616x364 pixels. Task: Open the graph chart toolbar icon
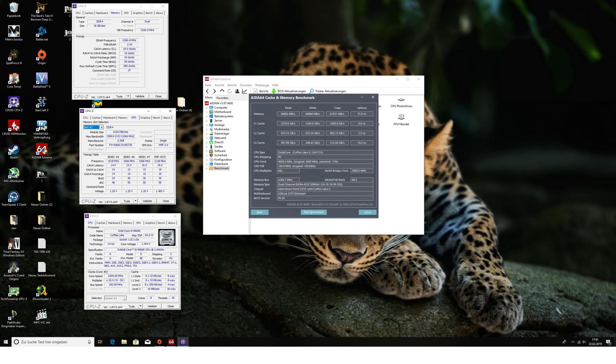coord(245,91)
